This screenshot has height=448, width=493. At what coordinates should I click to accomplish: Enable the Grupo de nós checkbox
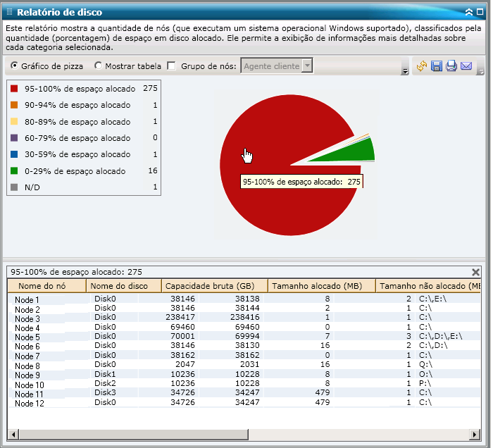coord(172,66)
